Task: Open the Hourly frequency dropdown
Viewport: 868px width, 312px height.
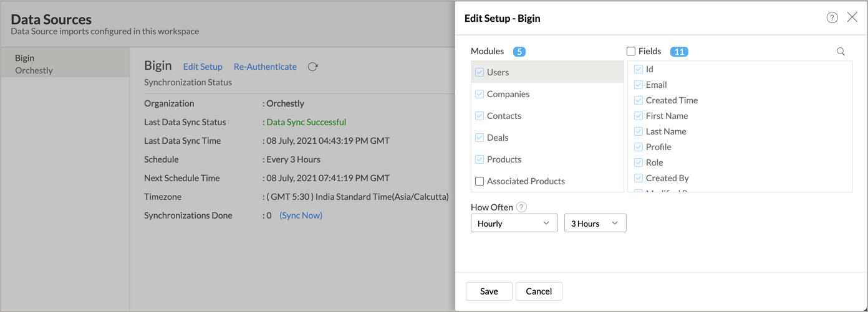Action: pyautogui.click(x=514, y=223)
